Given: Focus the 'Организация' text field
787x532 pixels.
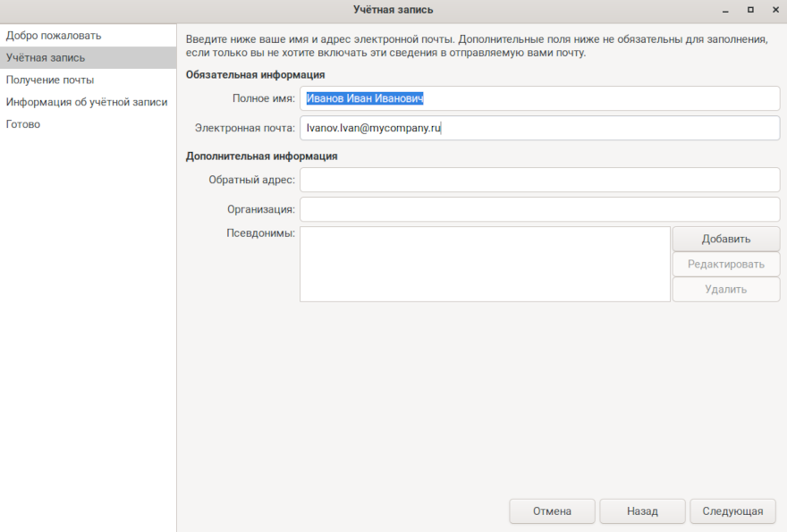Looking at the screenshot, I should click(x=539, y=209).
